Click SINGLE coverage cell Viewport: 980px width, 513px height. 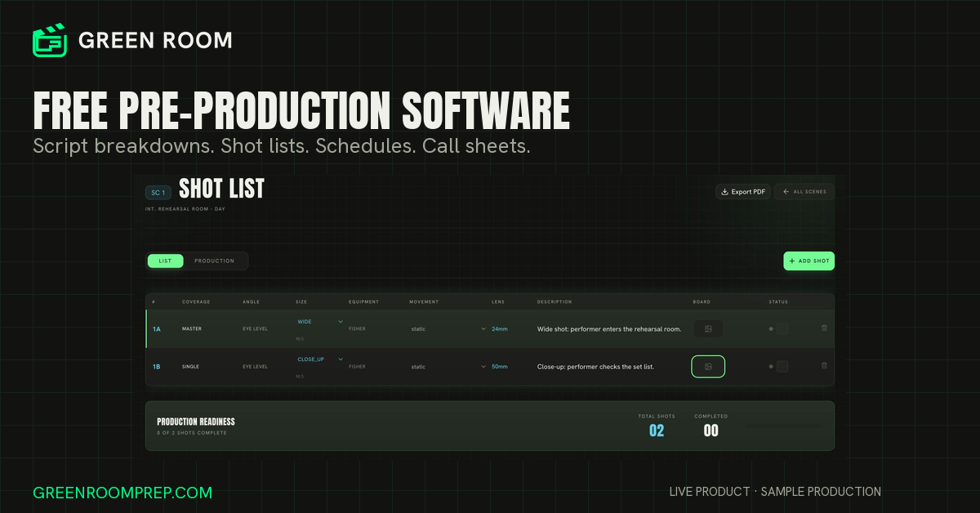190,367
